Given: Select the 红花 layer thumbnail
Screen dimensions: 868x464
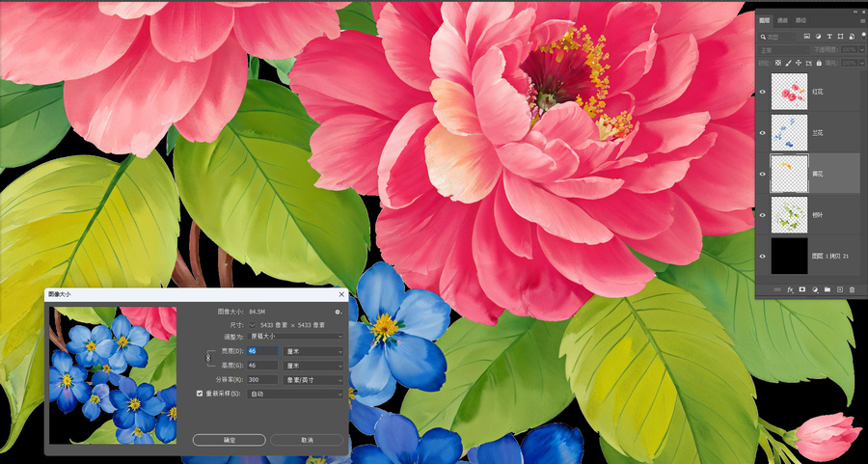Looking at the screenshot, I should click(789, 92).
